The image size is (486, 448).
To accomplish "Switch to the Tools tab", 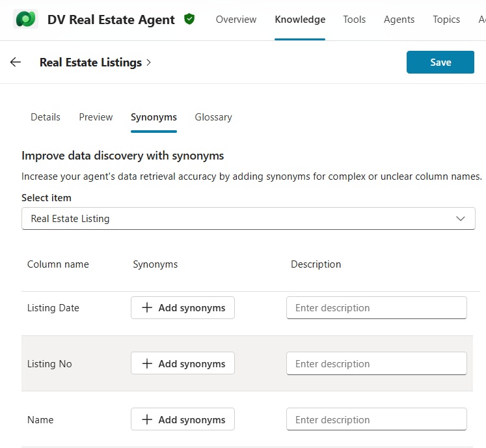I will [x=354, y=20].
